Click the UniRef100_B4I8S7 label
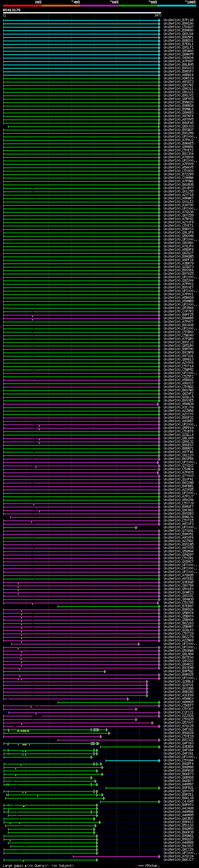This screenshot has height=868, width=199. coord(178,846)
